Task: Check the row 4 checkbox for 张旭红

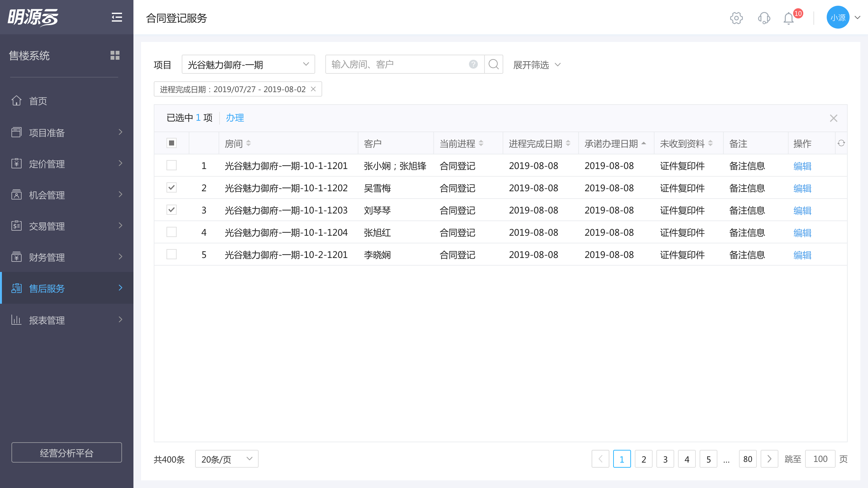Action: tap(172, 232)
